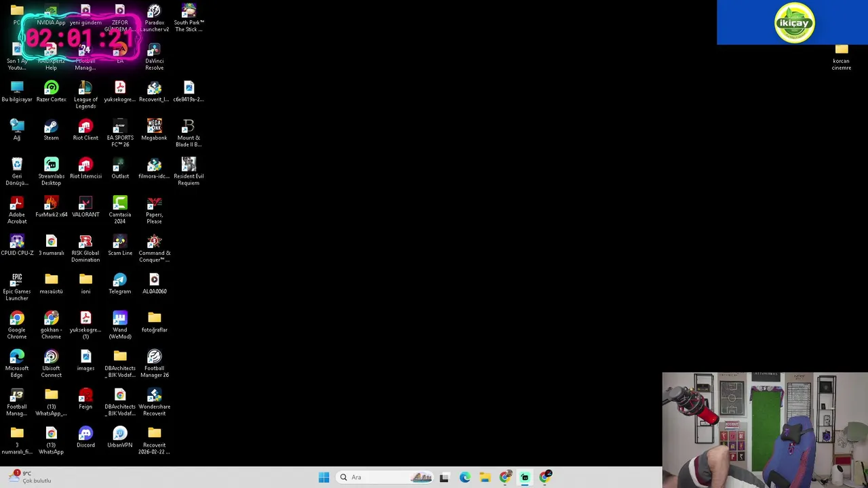868x488 pixels.
Task: Launch Wand (WeMod) shortcut
Action: pos(120,325)
